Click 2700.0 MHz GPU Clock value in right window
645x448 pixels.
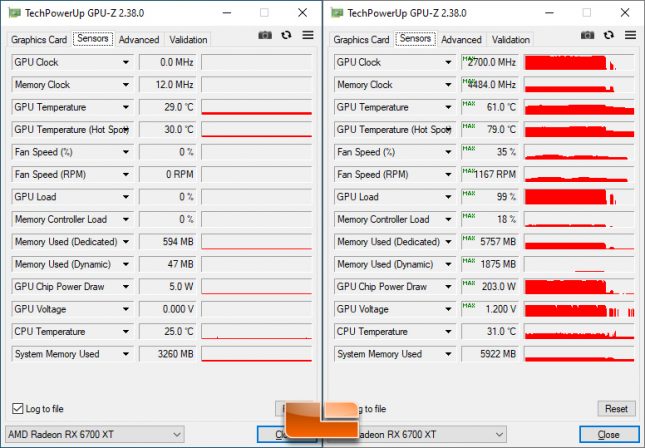pos(490,63)
